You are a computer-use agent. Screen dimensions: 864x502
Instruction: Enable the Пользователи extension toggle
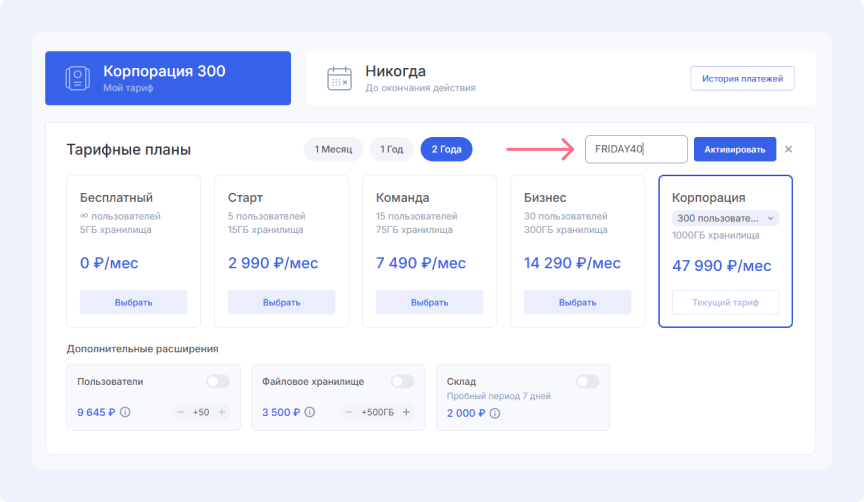point(217,381)
